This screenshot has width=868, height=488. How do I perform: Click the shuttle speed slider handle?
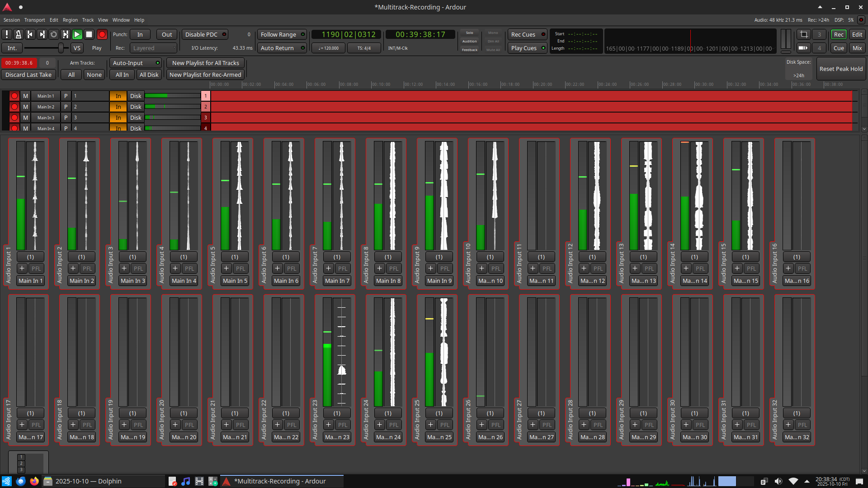(61, 48)
